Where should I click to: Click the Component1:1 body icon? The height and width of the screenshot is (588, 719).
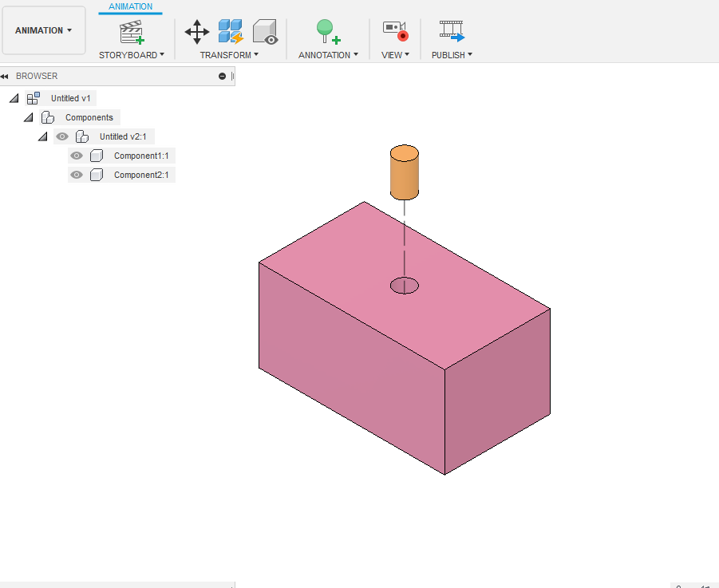(x=97, y=156)
